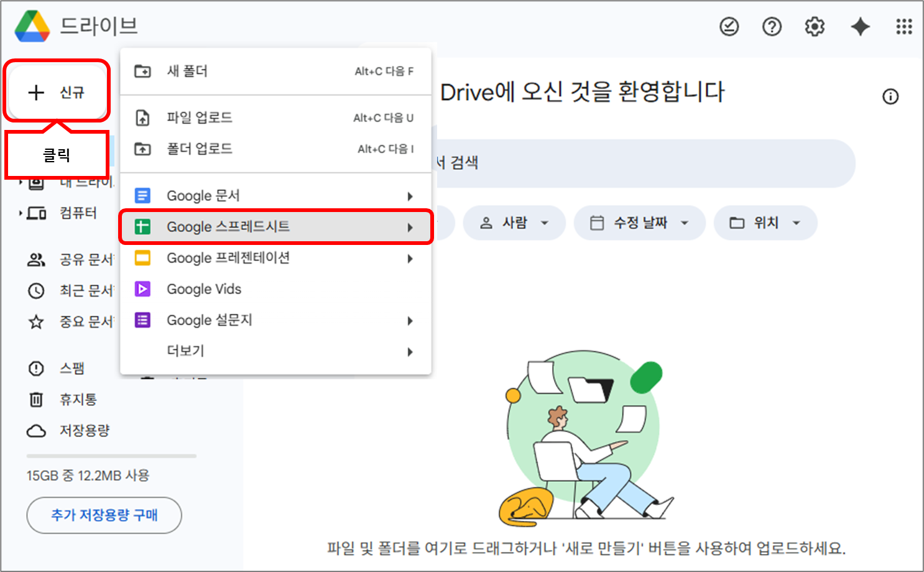Viewport: 924px width, 572px height.
Task: Expand the Google 스프레드시트 submenu arrow
Action: tap(410, 228)
